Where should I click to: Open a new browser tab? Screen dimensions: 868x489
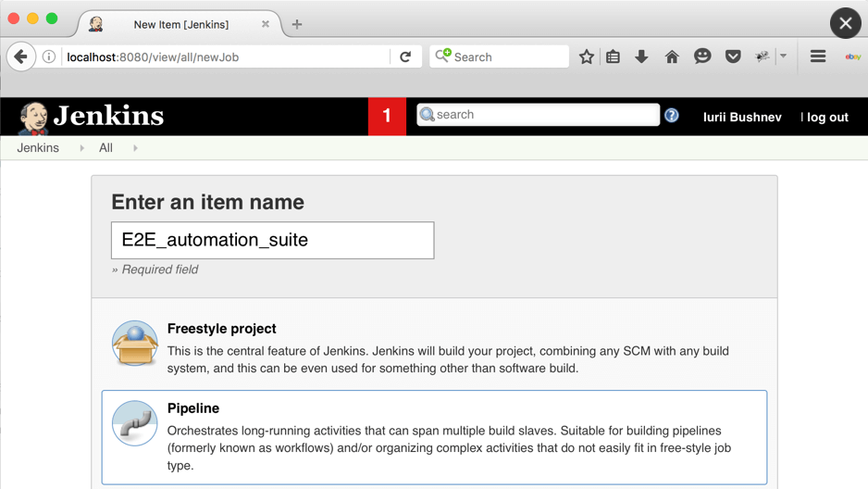pyautogui.click(x=297, y=24)
